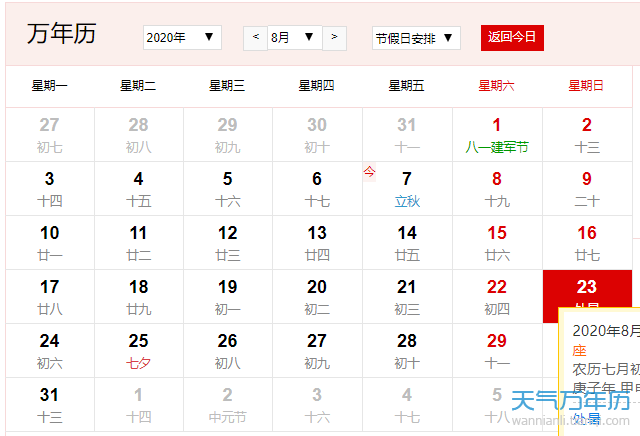640x436 pixels.
Task: Select August 12 廿三
Action: (x=228, y=243)
